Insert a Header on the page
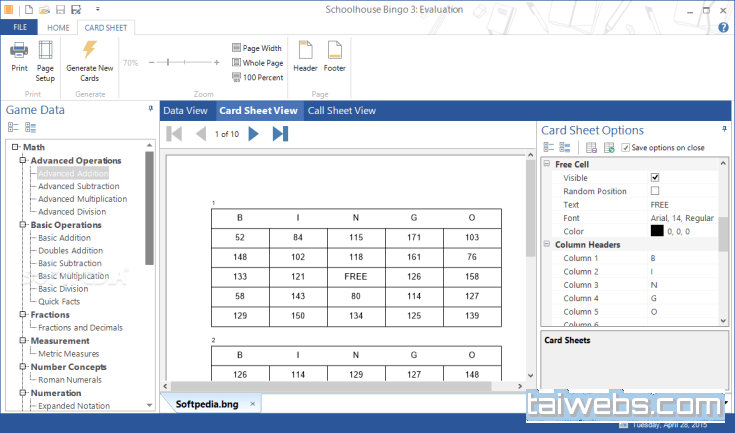The width and height of the screenshot is (735, 433). pyautogui.click(x=305, y=56)
